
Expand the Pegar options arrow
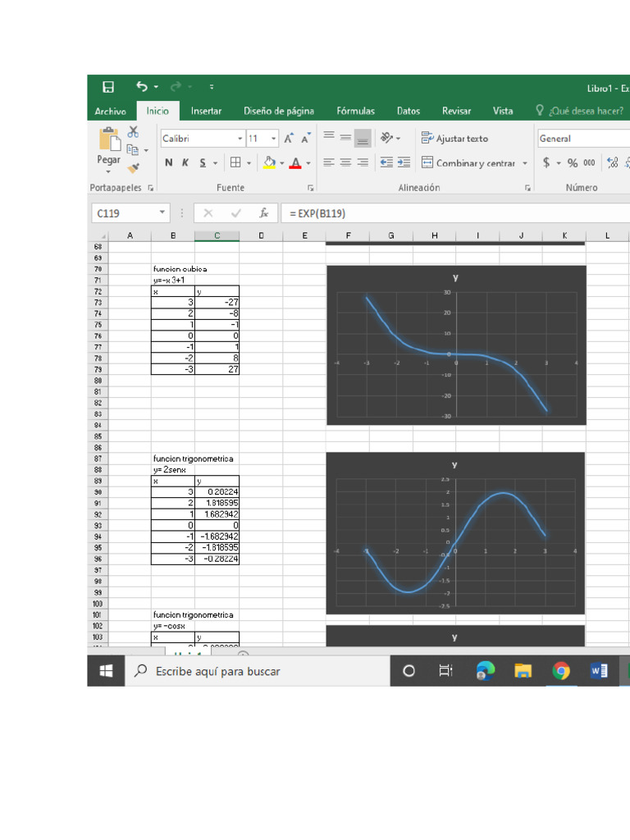(109, 172)
